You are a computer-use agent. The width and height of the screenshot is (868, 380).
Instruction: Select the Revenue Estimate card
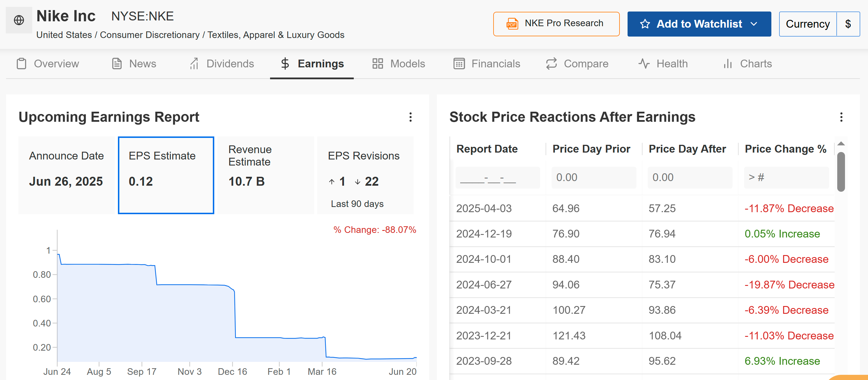(265, 175)
